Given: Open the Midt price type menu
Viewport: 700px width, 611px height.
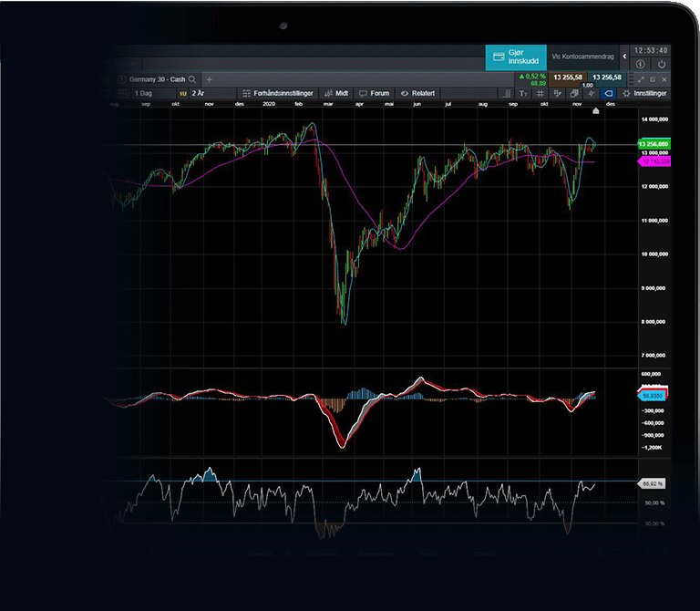Looking at the screenshot, I should [336, 93].
